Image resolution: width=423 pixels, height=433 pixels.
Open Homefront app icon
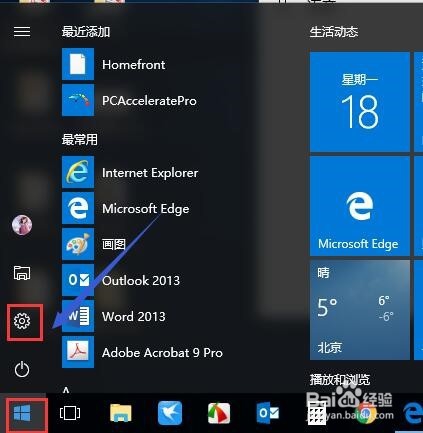78,64
